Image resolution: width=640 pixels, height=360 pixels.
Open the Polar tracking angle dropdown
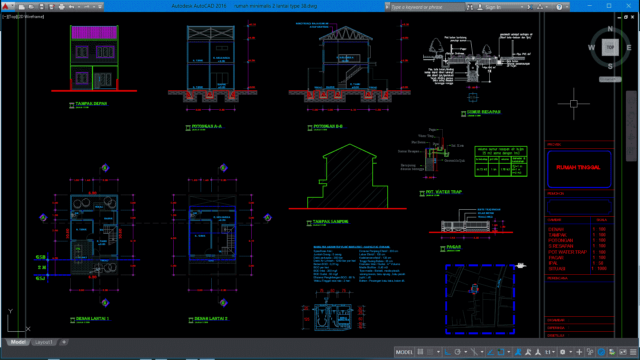pyautogui.click(x=466, y=352)
